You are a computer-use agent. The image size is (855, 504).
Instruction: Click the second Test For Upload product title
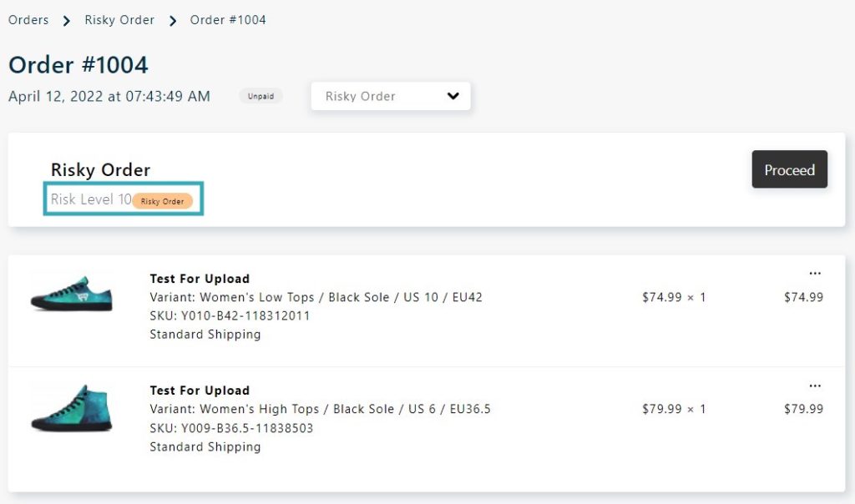point(200,391)
